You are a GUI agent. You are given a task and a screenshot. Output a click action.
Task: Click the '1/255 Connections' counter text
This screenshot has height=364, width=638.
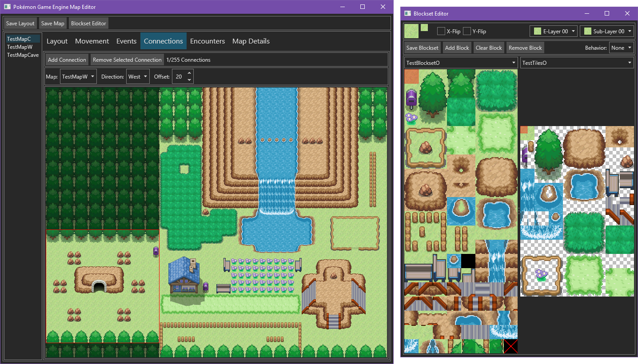tap(188, 59)
